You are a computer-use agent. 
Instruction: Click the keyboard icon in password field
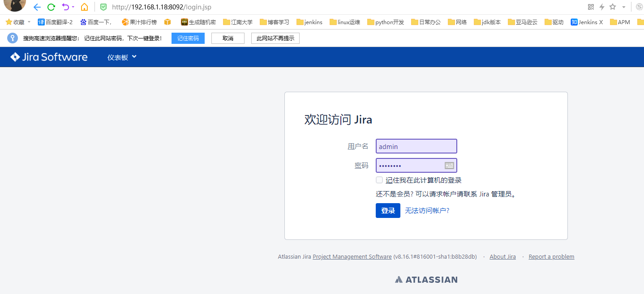(x=449, y=166)
